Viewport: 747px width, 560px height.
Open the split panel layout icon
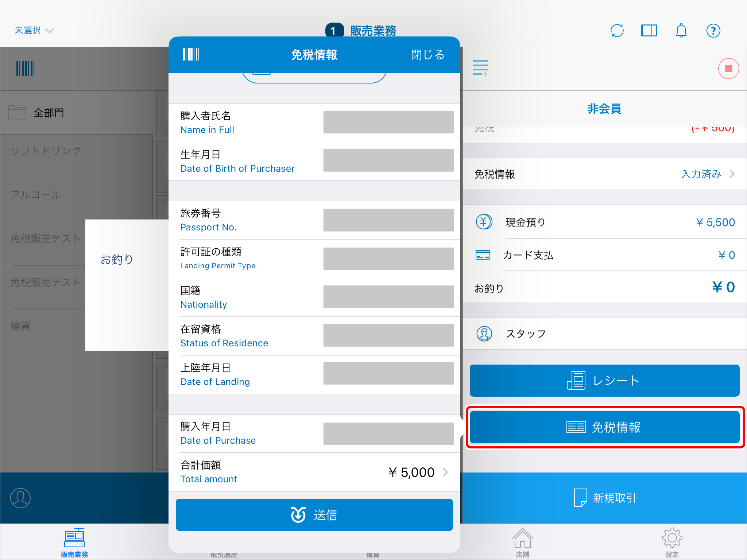click(649, 31)
